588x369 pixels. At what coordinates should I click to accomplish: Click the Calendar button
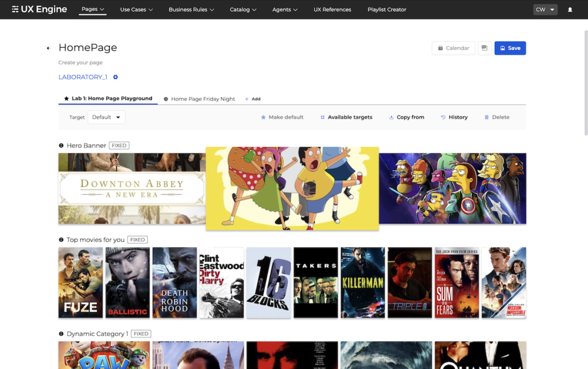point(454,48)
